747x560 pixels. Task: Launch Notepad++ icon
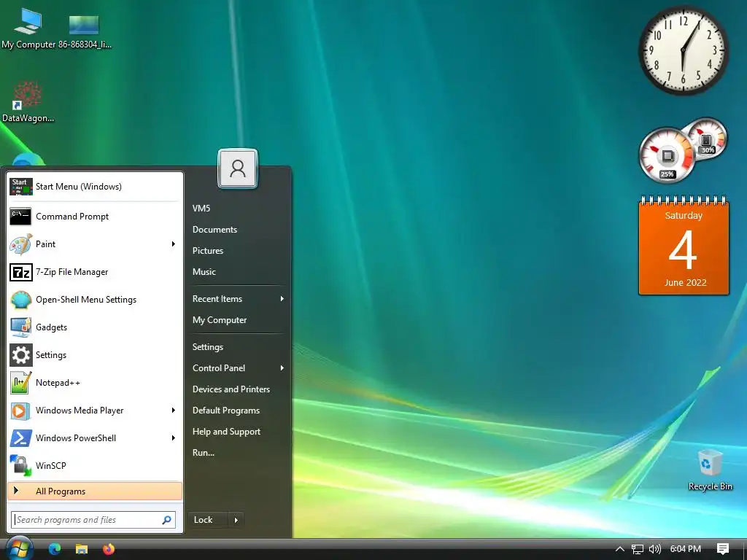click(21, 382)
